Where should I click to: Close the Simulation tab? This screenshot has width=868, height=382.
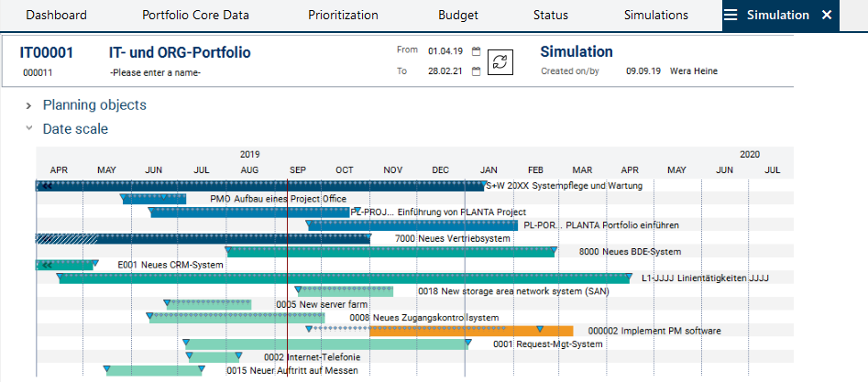(x=827, y=16)
